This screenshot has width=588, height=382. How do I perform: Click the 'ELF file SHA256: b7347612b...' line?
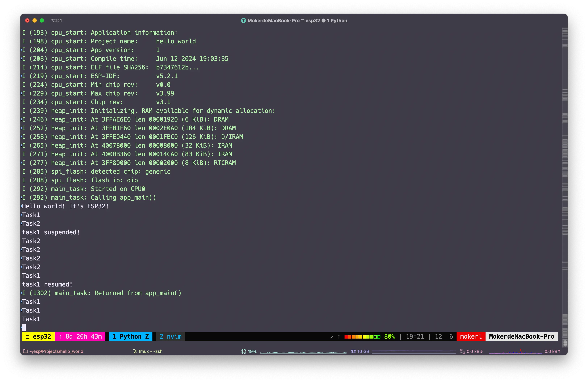(x=111, y=67)
